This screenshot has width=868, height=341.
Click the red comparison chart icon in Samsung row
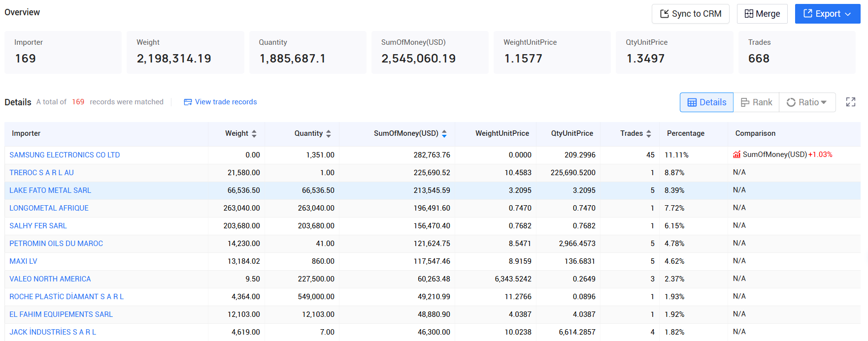(x=737, y=155)
